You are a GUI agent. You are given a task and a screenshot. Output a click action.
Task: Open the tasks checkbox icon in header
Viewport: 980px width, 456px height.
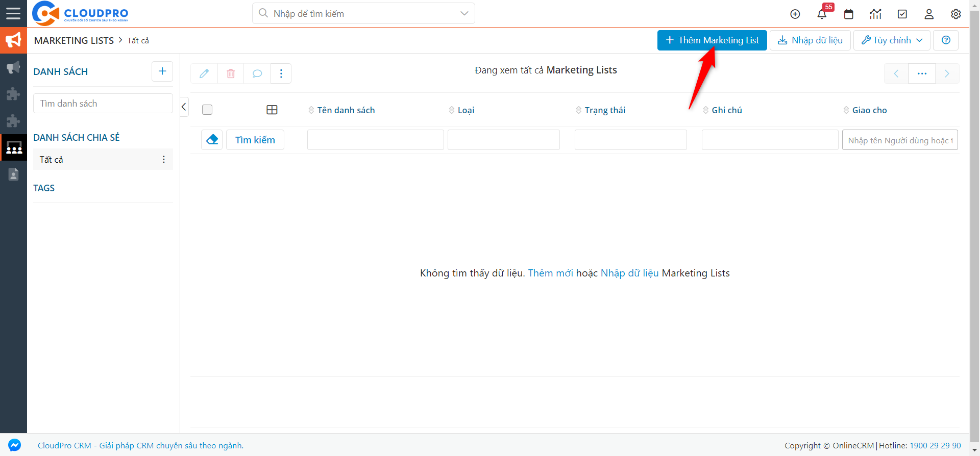coord(902,14)
